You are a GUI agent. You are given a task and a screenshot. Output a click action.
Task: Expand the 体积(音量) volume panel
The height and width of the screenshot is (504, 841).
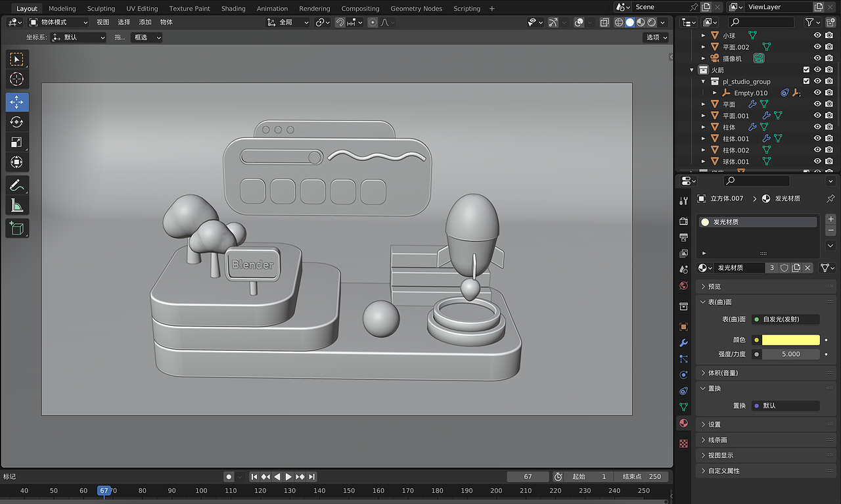pyautogui.click(x=765, y=373)
